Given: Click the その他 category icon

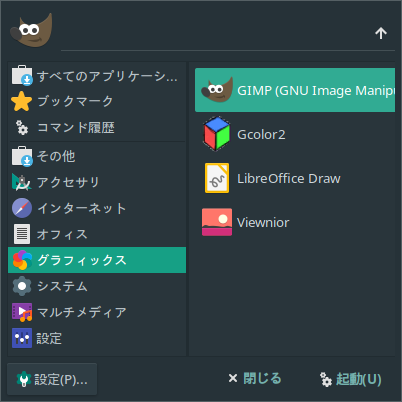Looking at the screenshot, I should point(22,156).
